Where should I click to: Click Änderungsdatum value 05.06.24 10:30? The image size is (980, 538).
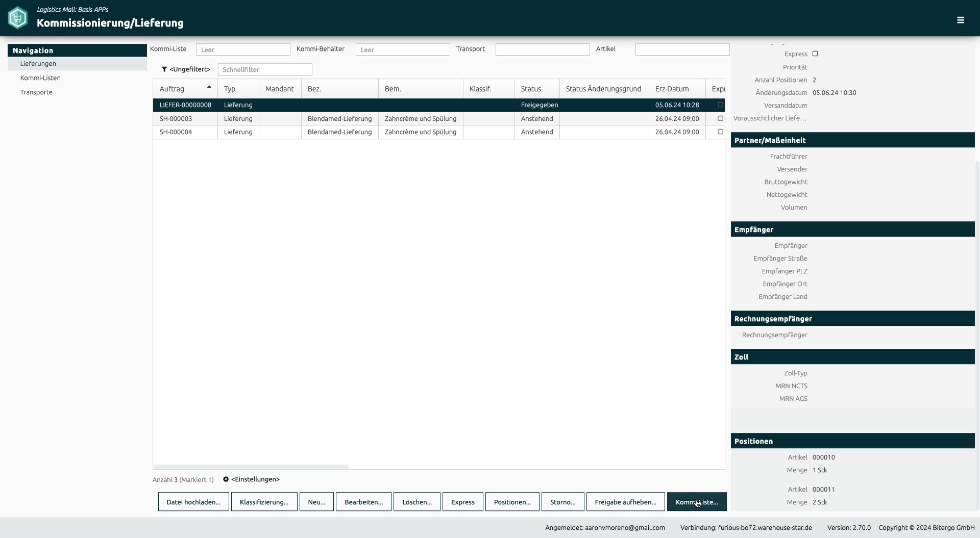pos(835,93)
